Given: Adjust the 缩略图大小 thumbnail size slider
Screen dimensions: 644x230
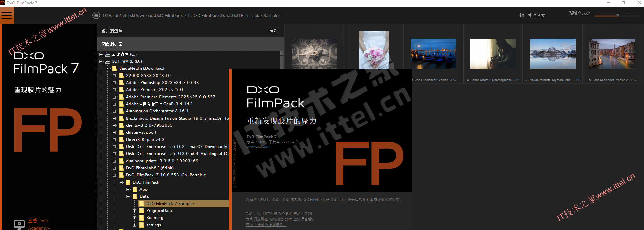Looking at the screenshot, I should click(x=617, y=14).
